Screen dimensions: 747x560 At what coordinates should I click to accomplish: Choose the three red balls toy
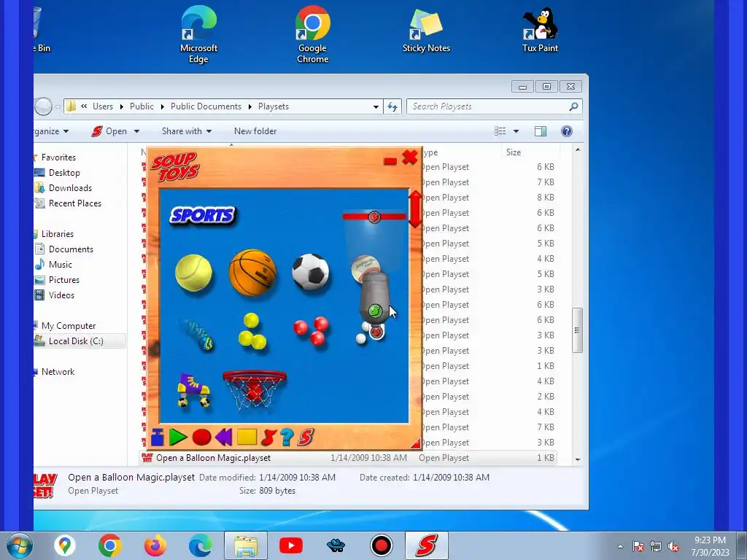pos(311,330)
